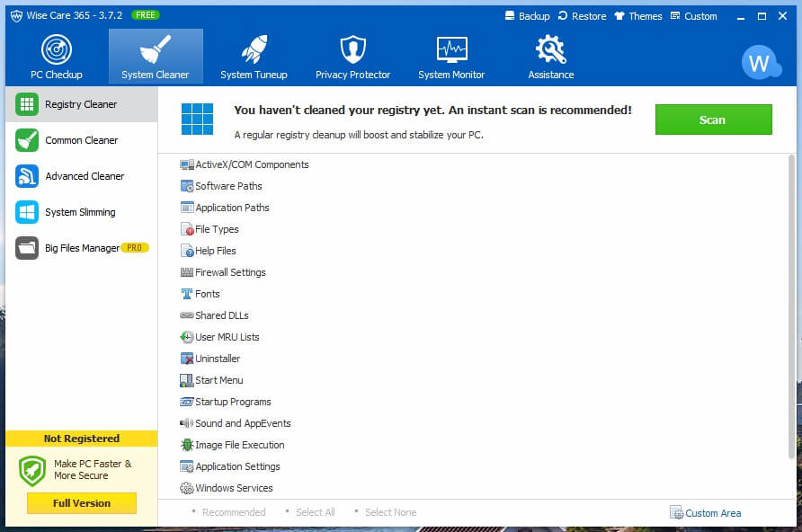This screenshot has width=802, height=532.
Task: Click the 'Firewall Settings' label
Action: tap(230, 272)
